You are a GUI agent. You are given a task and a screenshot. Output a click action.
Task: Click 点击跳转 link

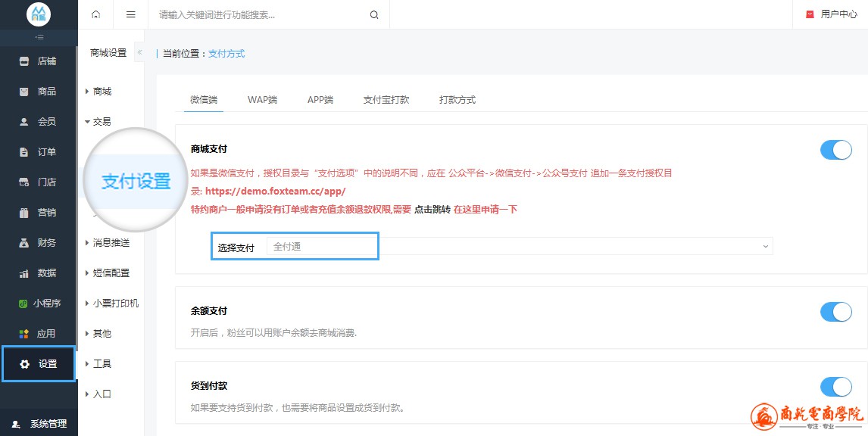pos(432,210)
